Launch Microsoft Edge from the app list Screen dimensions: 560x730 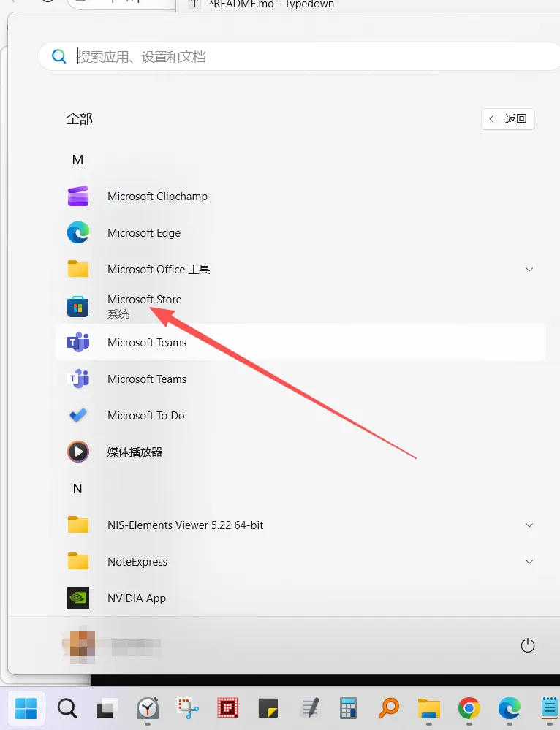[x=300, y=233]
